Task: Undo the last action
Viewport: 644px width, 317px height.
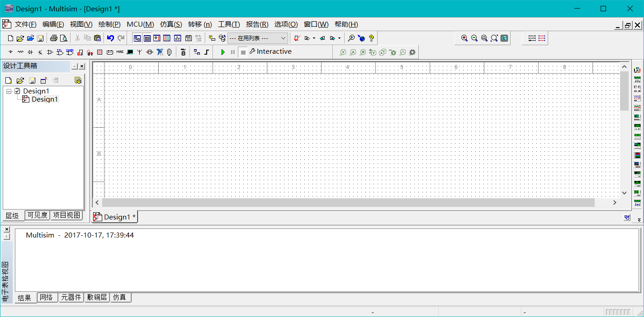Action: point(110,38)
